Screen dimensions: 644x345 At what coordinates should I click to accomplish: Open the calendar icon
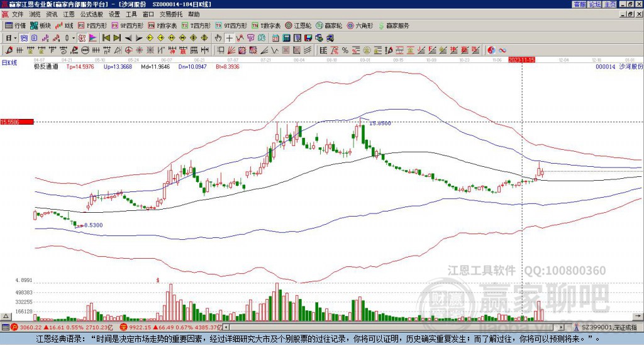(275, 38)
